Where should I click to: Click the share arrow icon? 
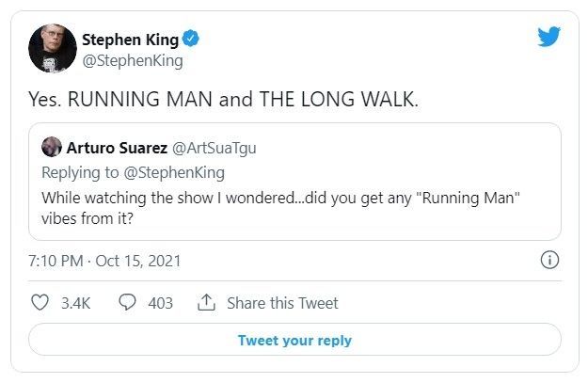point(207,303)
